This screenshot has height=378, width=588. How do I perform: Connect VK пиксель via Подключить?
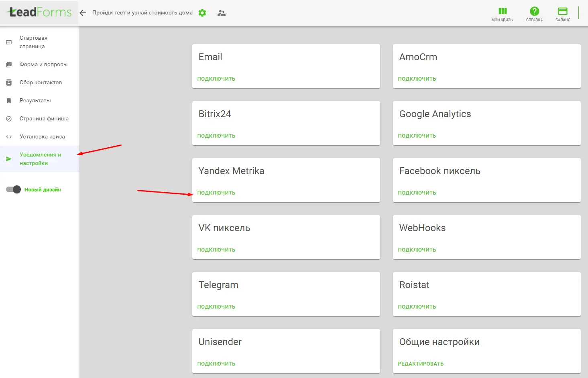[x=216, y=250]
